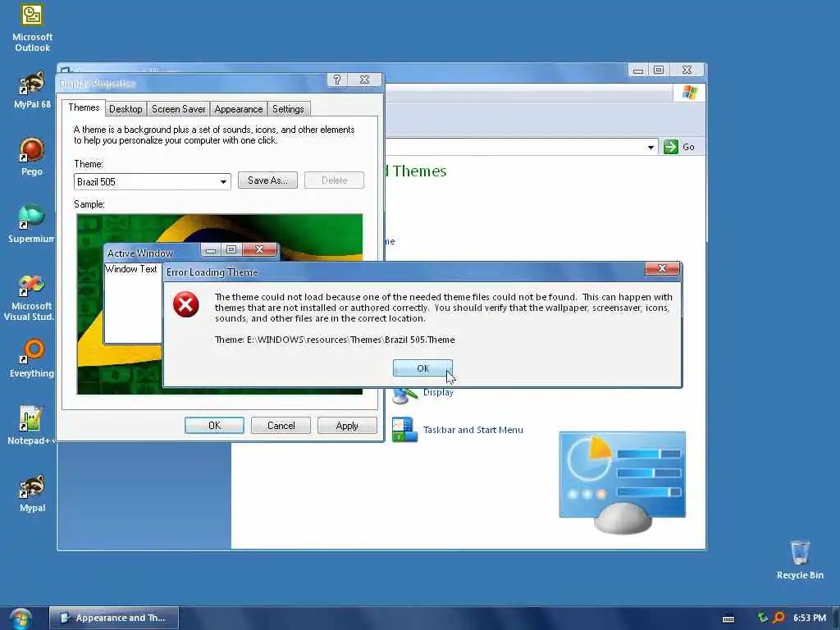Click the Error Loading Theme title bar
This screenshot has width=840, height=630.
tap(404, 272)
